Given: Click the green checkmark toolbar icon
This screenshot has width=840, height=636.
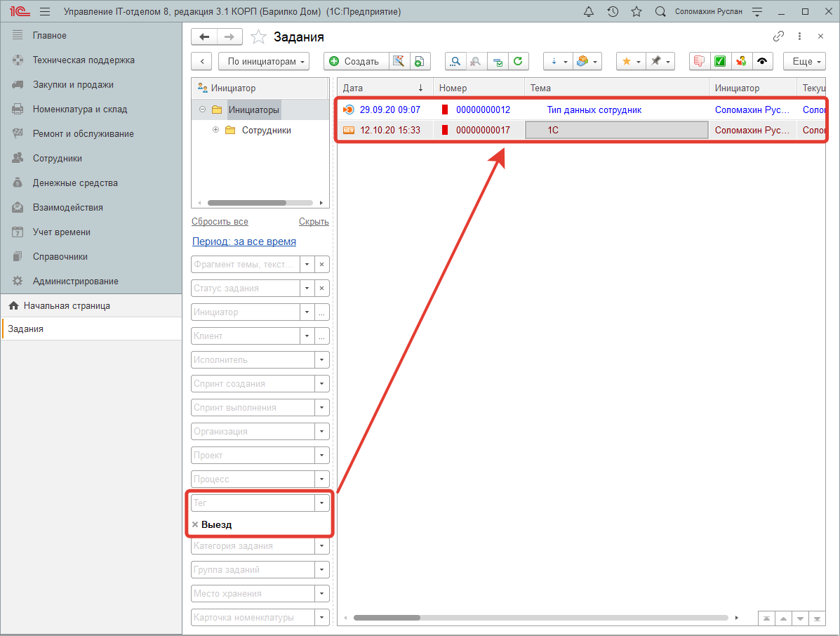Looking at the screenshot, I should (x=720, y=61).
